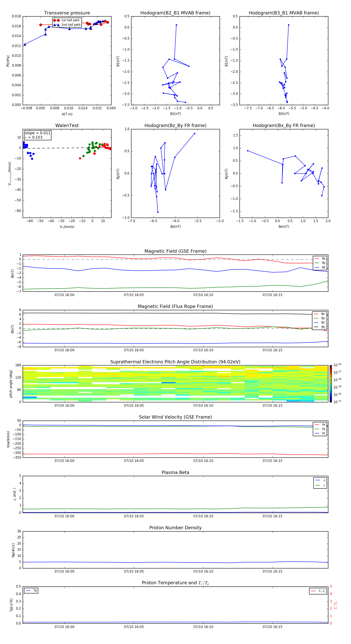Select the 'Hodogram(Bx_By FR frame)' title
The height and width of the screenshot is (644, 351).
284,125
